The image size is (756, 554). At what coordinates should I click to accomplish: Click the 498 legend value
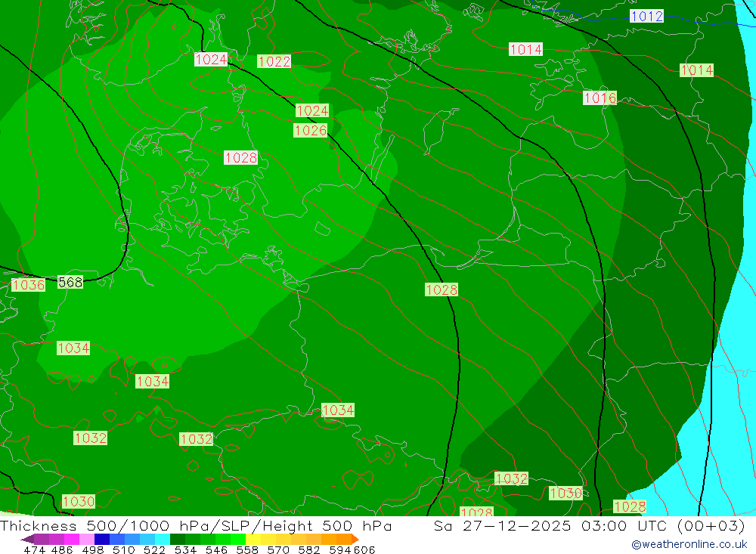tap(92, 549)
